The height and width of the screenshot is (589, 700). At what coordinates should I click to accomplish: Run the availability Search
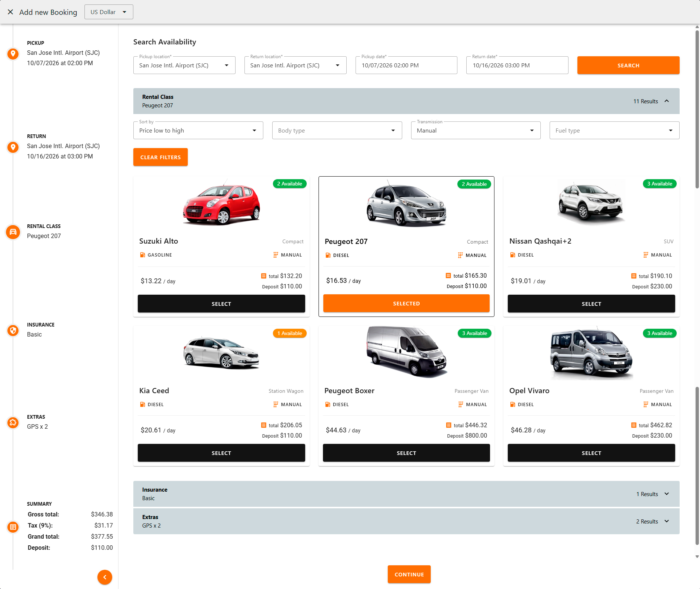pos(628,65)
